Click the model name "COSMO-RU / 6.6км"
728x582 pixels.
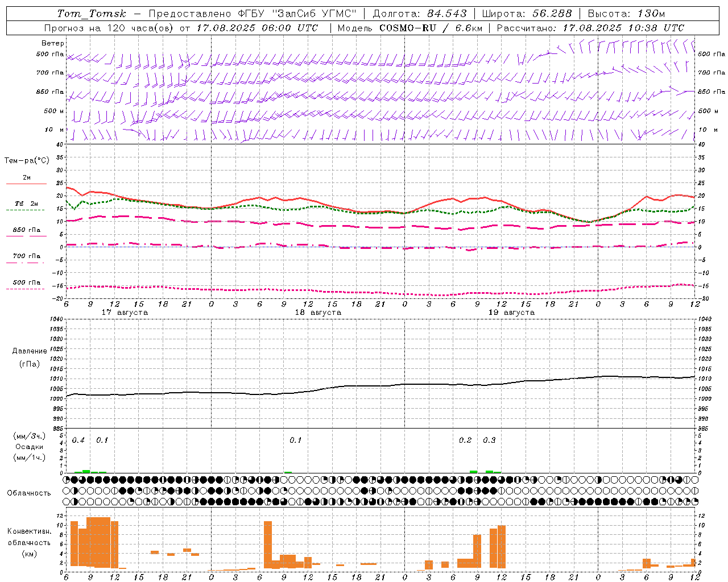(431, 28)
